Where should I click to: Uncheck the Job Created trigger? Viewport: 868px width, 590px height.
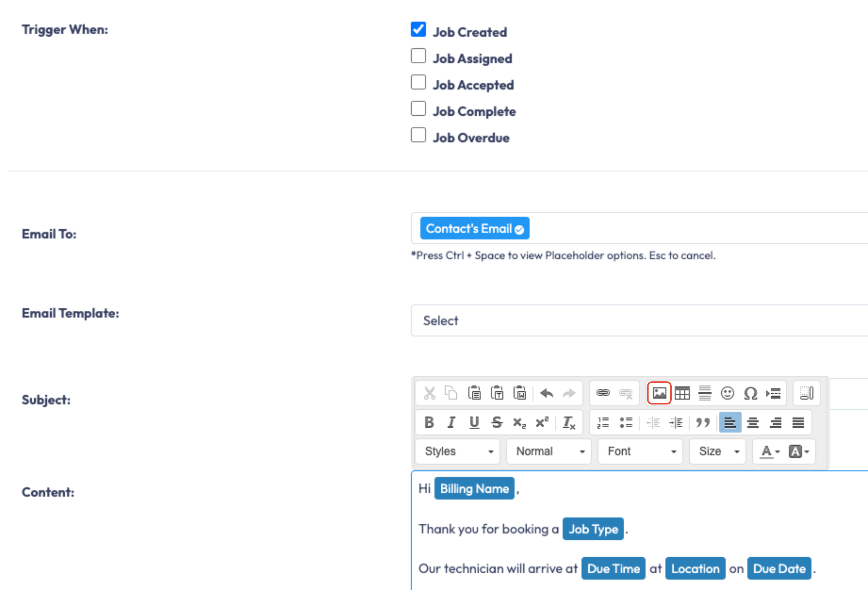coord(418,30)
